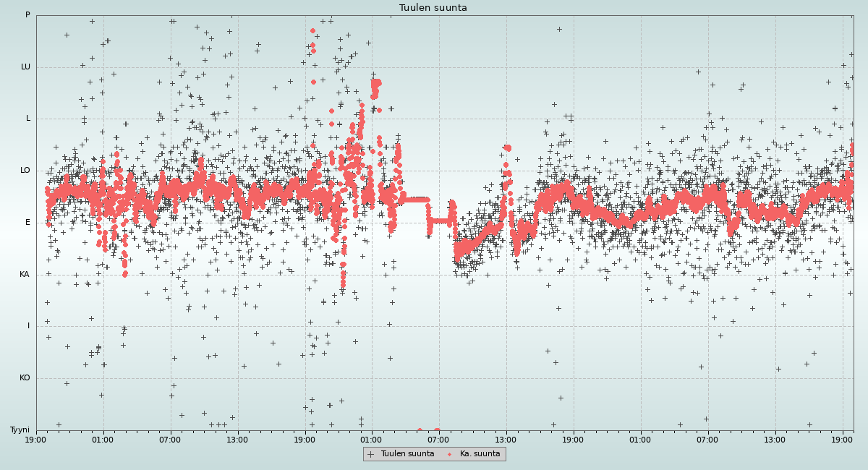The height and width of the screenshot is (470, 868).
Task: Click the leftmost 19:00 time label
Action: tap(36, 439)
